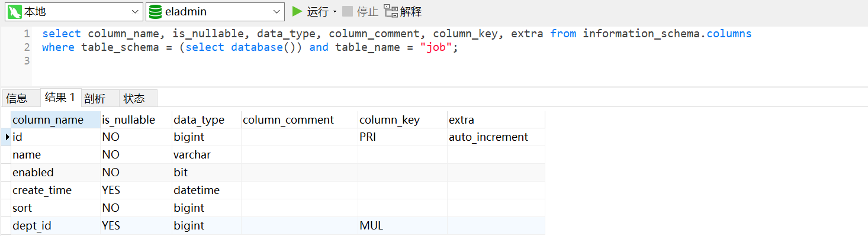Select the create_time cell
The width and height of the screenshot is (868, 236).
[56, 190]
